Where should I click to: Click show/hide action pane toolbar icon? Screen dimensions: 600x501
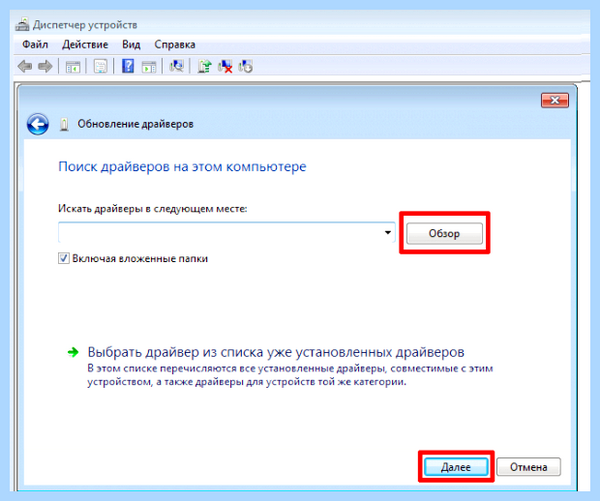point(149,67)
